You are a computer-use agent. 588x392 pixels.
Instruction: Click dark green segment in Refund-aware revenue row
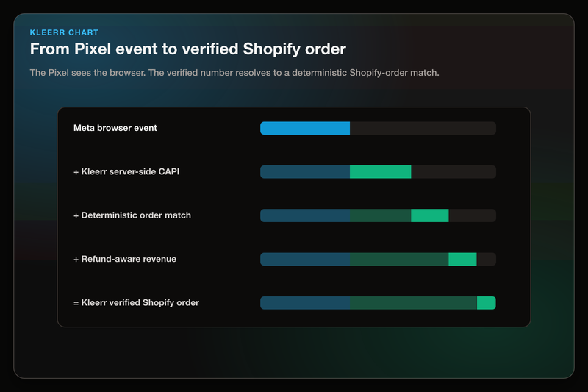click(399, 259)
